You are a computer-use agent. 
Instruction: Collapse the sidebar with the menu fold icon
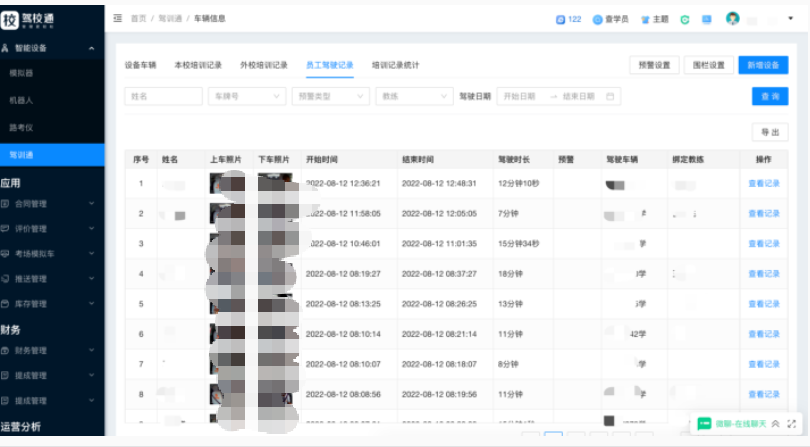click(118, 18)
